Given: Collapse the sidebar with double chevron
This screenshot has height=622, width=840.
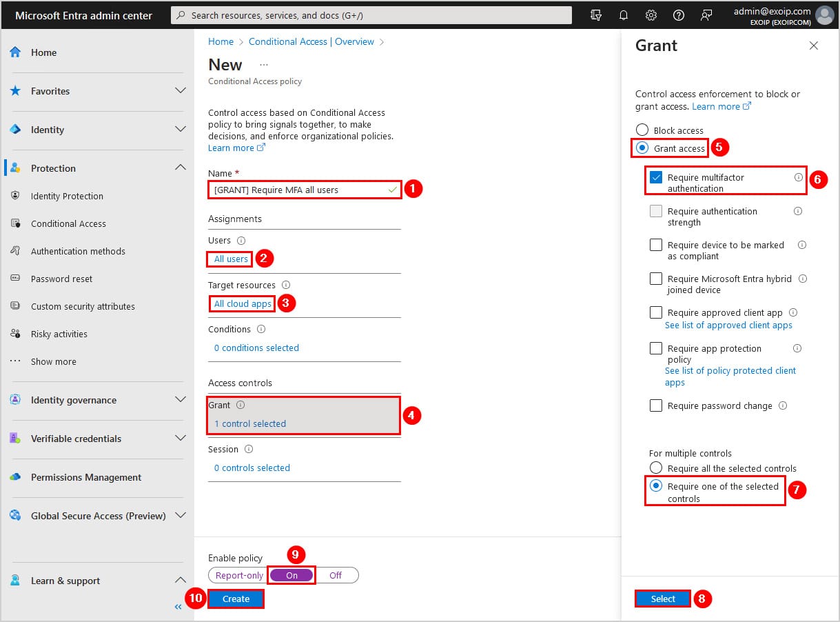Looking at the screenshot, I should [x=178, y=607].
